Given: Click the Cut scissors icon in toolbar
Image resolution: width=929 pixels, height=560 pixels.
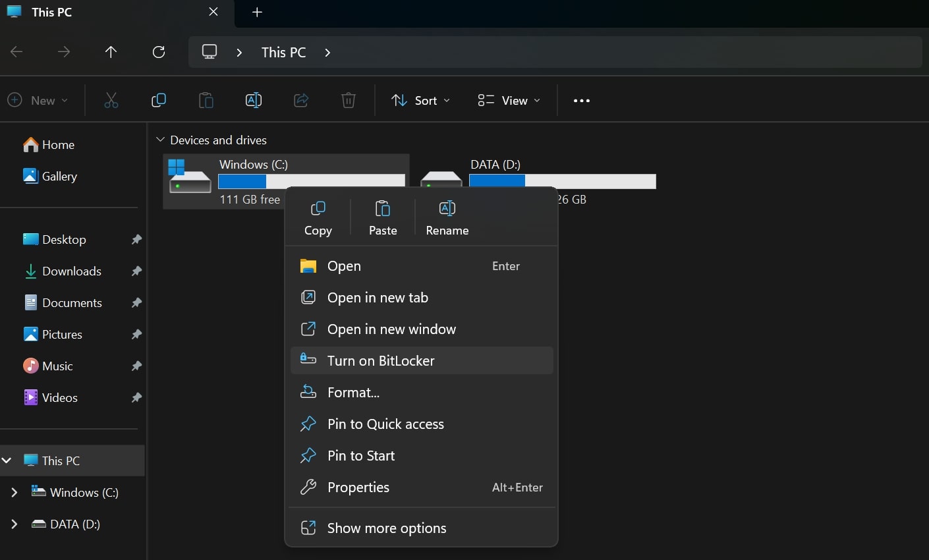Looking at the screenshot, I should pos(111,101).
